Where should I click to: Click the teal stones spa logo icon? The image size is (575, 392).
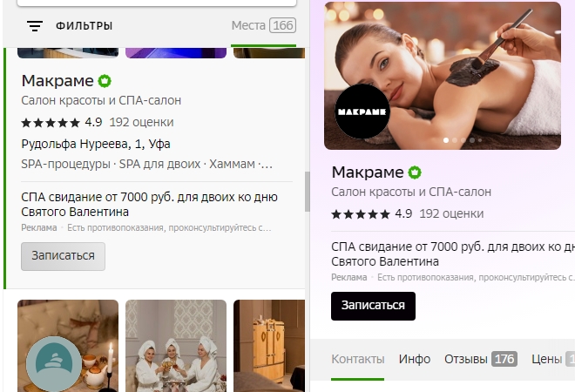(54, 363)
